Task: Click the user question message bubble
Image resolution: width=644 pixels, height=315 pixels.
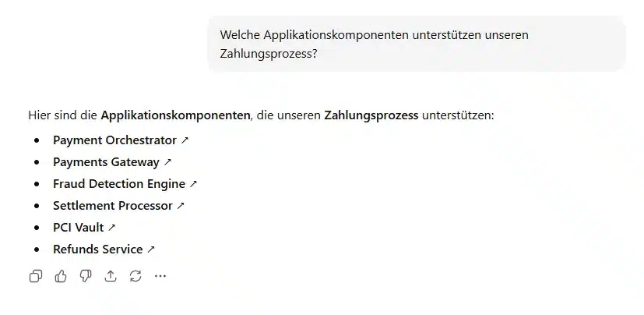Action: point(416,44)
